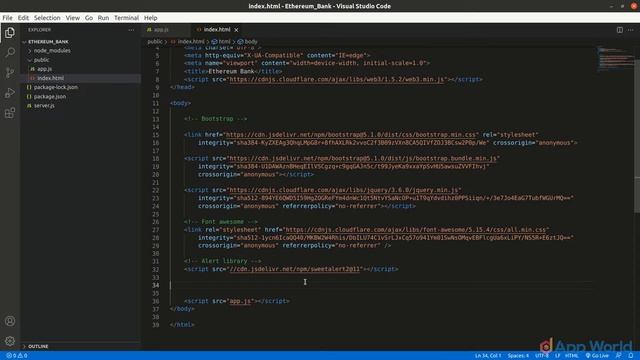Follow the app.js script source link

pos(240,301)
